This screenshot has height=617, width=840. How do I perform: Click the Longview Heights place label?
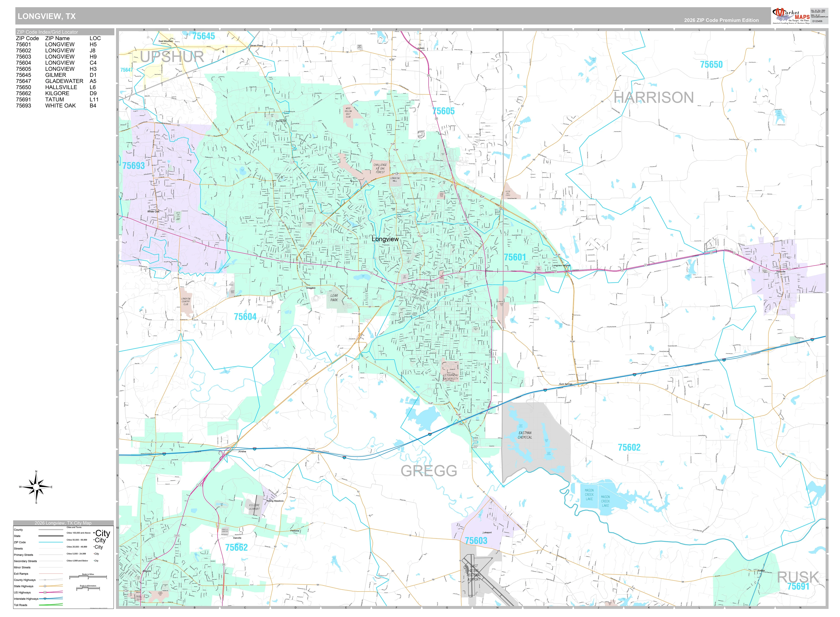(x=561, y=265)
